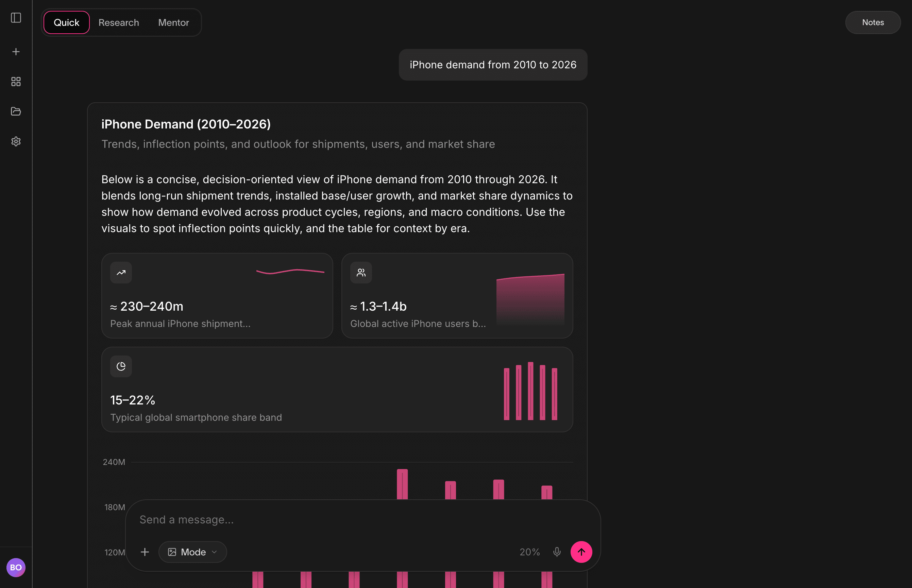This screenshot has height=588, width=912.
Task: Switch on Mentor mode
Action: [173, 22]
